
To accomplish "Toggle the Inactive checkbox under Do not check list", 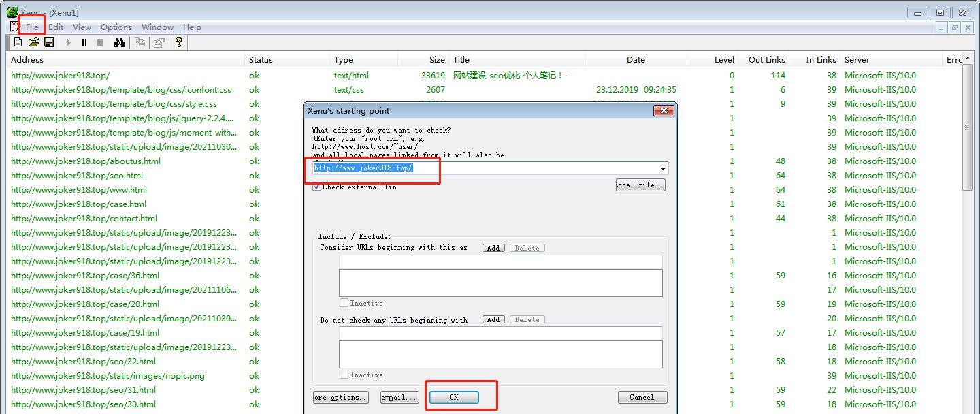I will [344, 375].
